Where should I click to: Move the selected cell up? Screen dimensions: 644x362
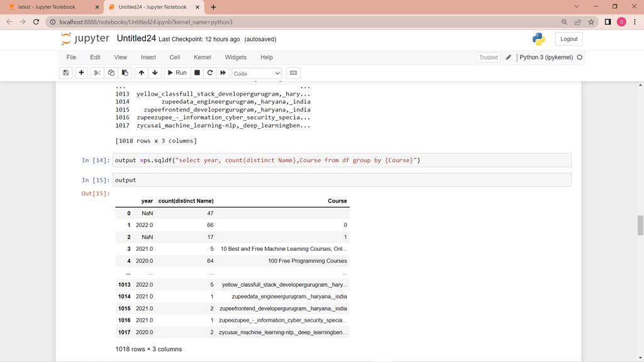point(141,72)
